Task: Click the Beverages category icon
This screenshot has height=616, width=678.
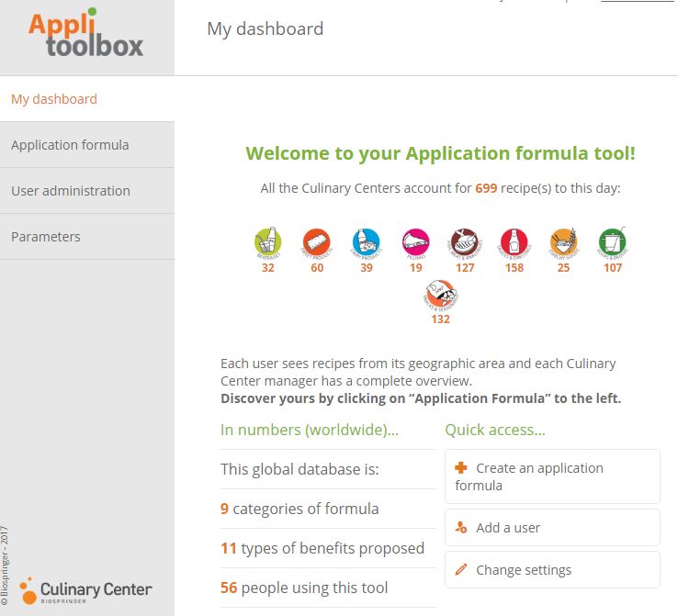Action: point(267,242)
